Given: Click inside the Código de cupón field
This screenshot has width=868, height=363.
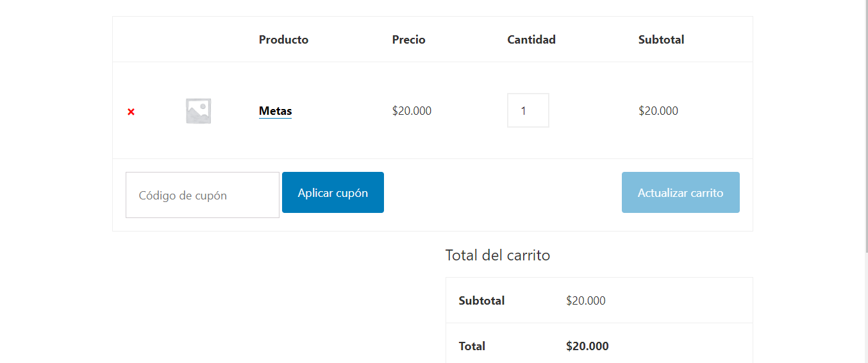Looking at the screenshot, I should click(x=203, y=195).
